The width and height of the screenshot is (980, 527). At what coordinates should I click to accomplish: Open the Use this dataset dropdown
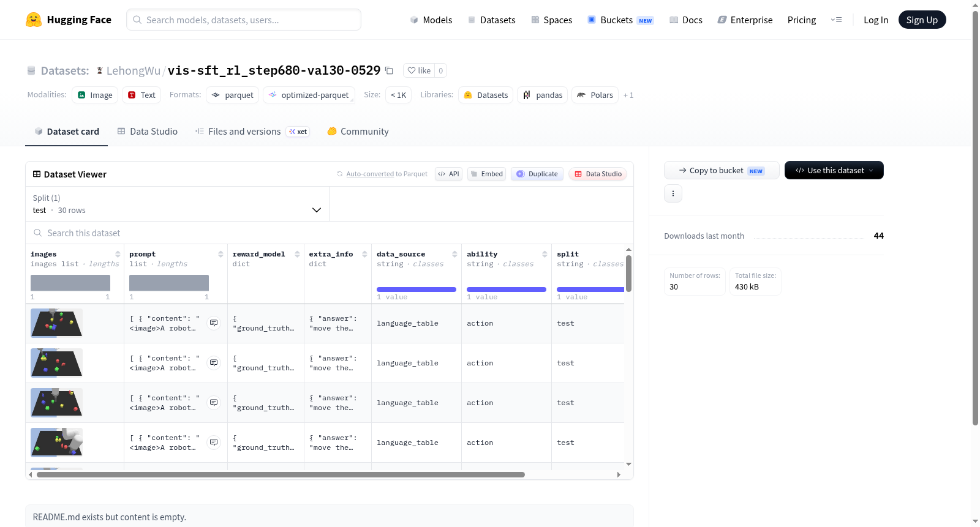click(834, 170)
